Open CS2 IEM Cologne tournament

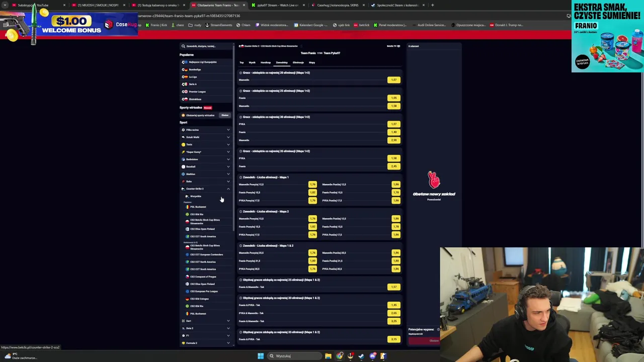(199, 299)
